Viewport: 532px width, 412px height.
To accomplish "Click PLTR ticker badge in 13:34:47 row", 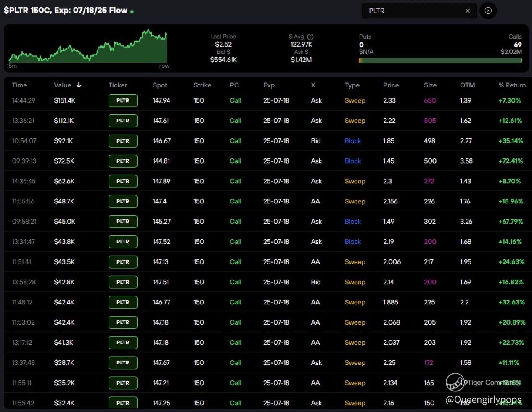I will (x=123, y=242).
